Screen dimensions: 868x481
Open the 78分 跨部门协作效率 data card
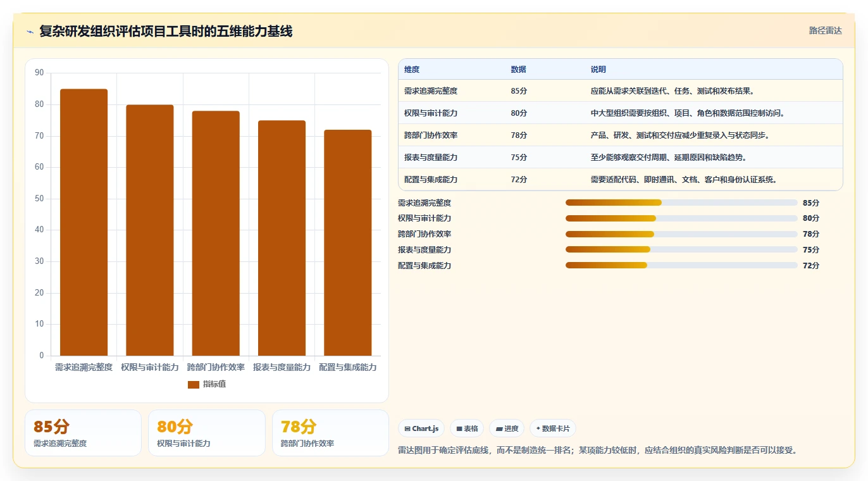point(330,433)
